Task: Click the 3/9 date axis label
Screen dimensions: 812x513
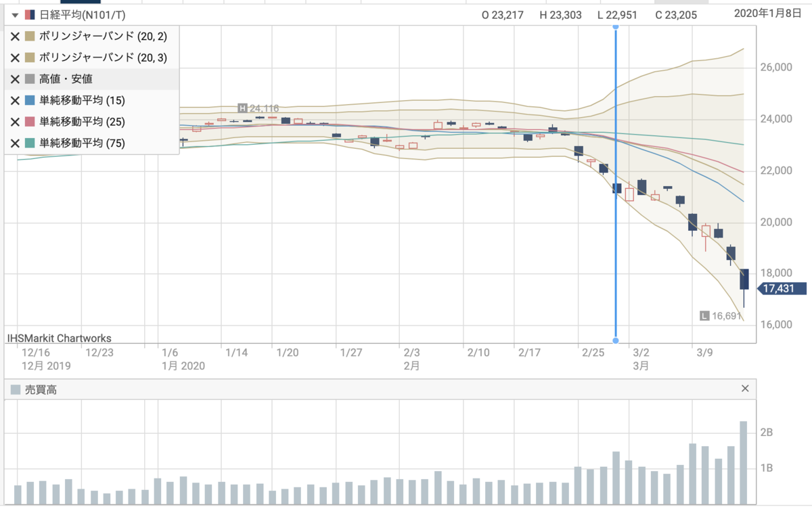Action: [705, 353]
